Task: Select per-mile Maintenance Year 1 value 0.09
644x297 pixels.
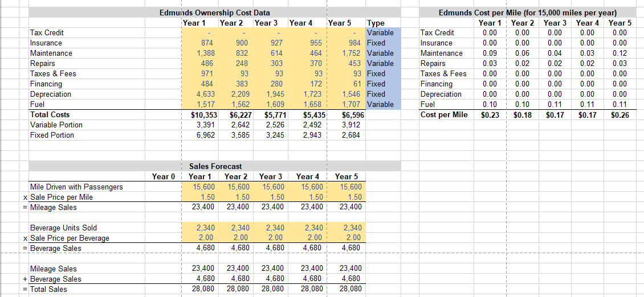Action: (490, 53)
